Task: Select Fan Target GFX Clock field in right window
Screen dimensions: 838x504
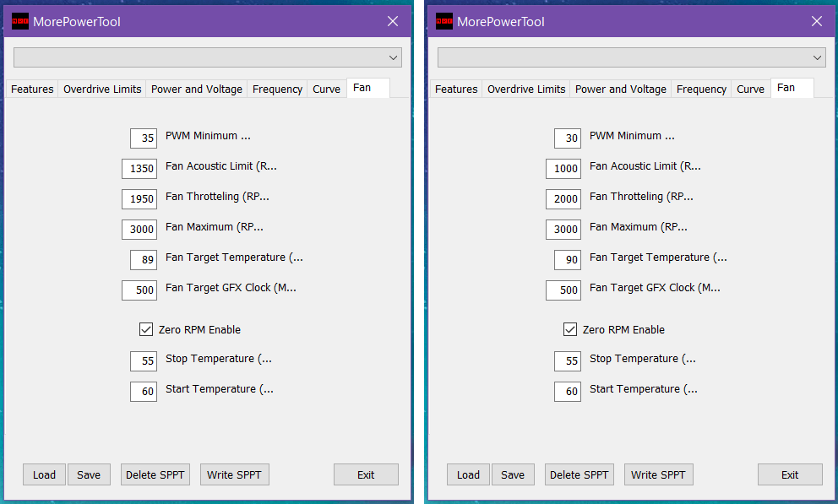Action: tap(563, 290)
